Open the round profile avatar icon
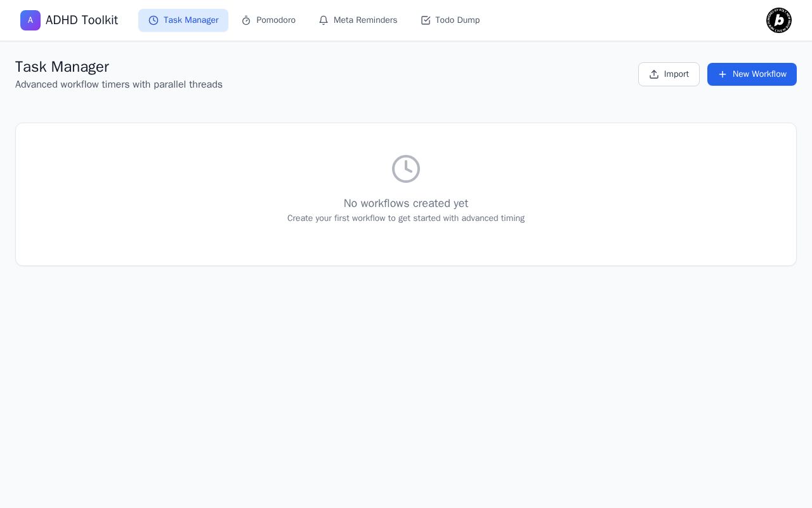Viewport: 812px width, 508px height. click(779, 20)
